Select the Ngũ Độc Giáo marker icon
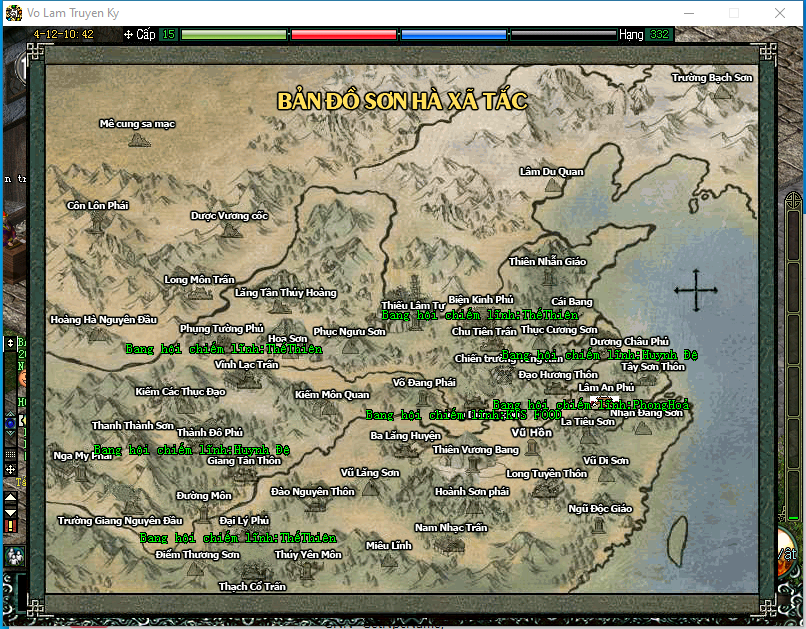806x629 pixels. 598,524
